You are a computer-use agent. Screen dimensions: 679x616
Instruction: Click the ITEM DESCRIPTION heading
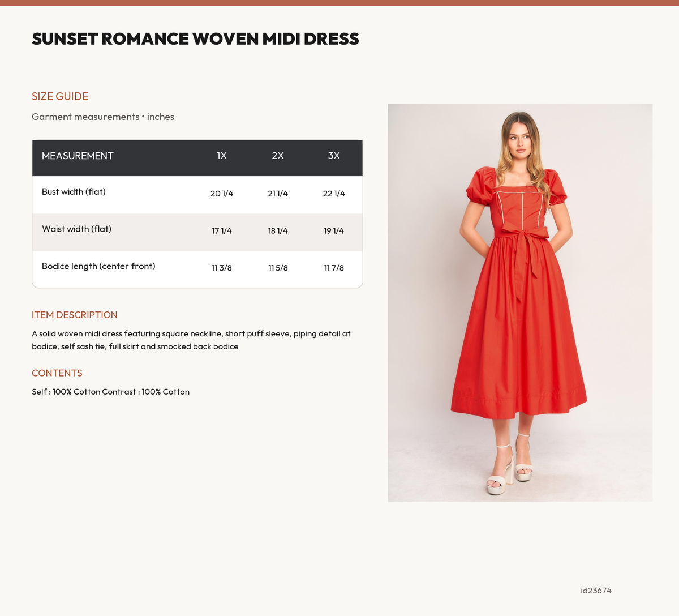click(x=75, y=315)
